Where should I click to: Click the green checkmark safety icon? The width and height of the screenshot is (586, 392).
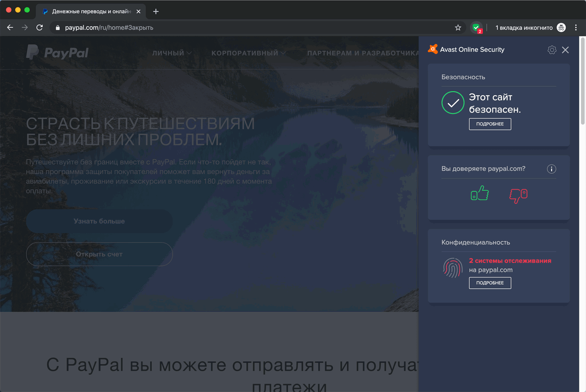[452, 102]
